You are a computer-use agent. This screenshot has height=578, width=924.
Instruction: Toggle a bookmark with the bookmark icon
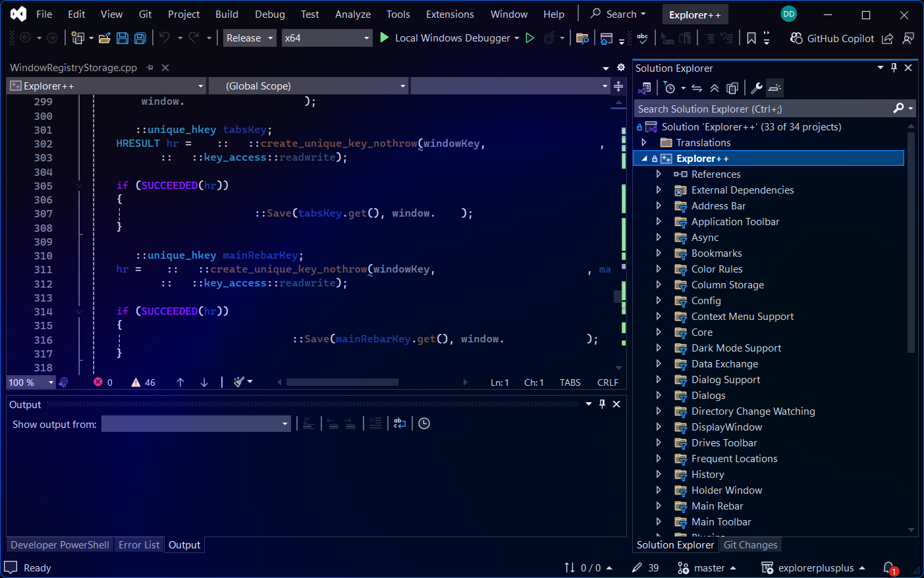(751, 38)
